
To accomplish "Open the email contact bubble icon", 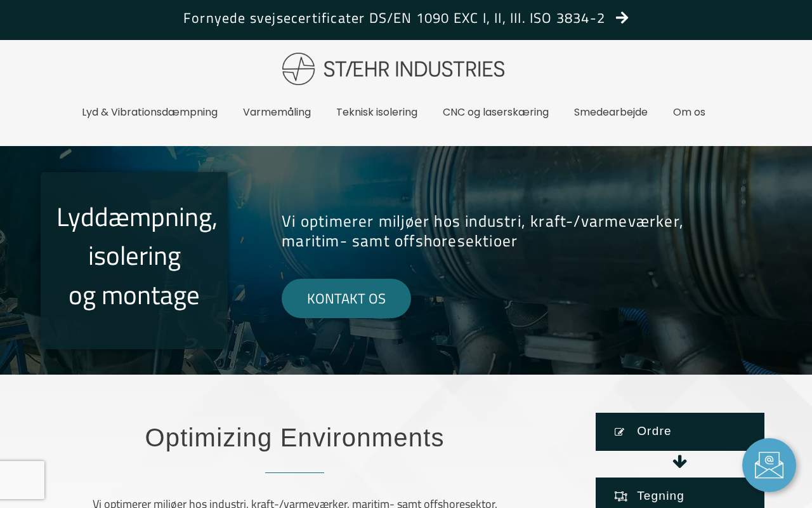I will click(x=769, y=465).
